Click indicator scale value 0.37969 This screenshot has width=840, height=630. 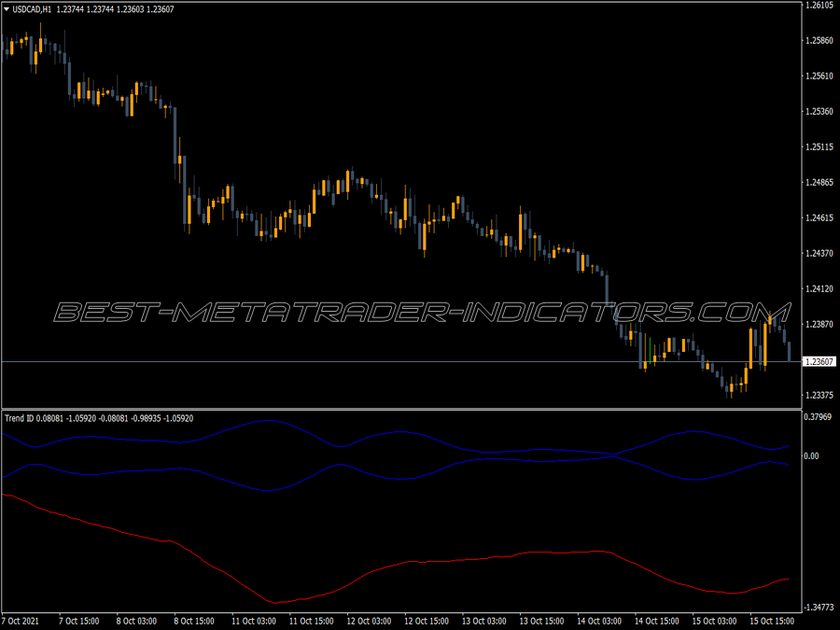pyautogui.click(x=818, y=417)
